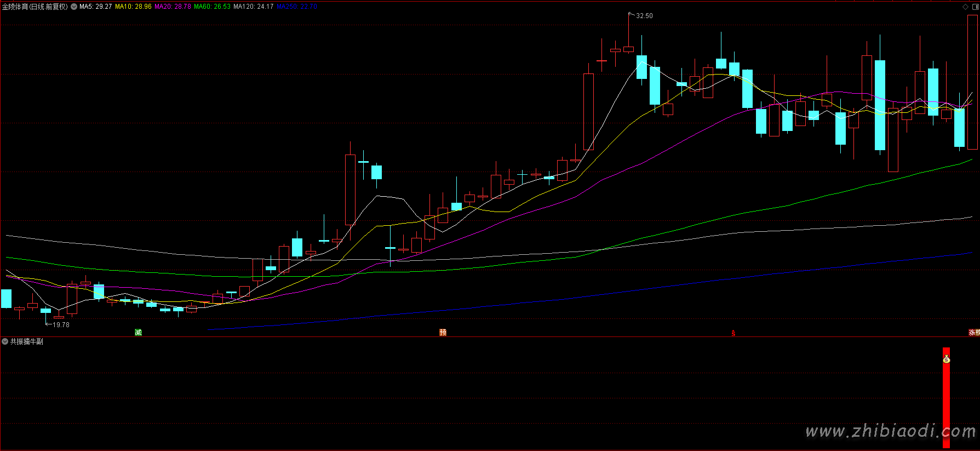
Task: Click the 共振擒牛副 indicator name
Action: point(26,341)
